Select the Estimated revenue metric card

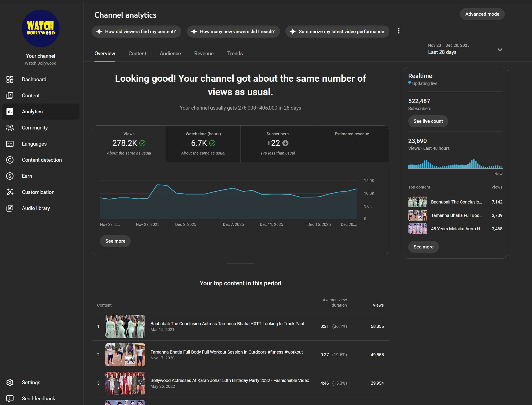click(x=352, y=144)
